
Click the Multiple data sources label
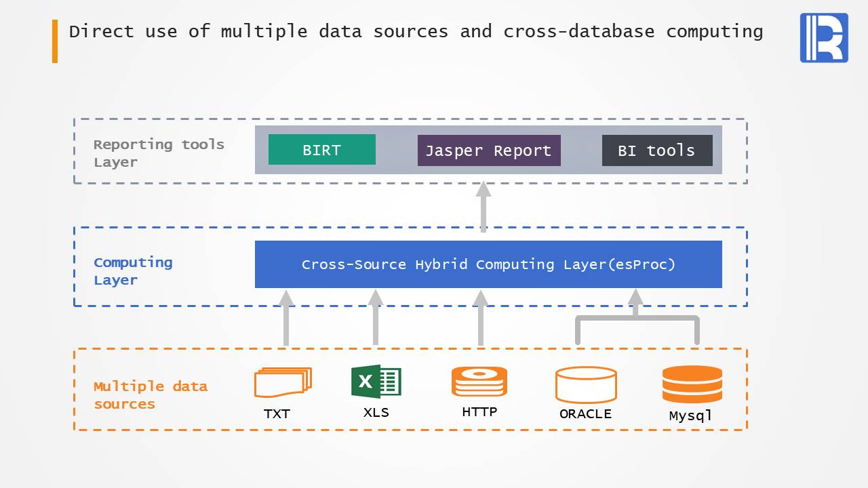[150, 394]
